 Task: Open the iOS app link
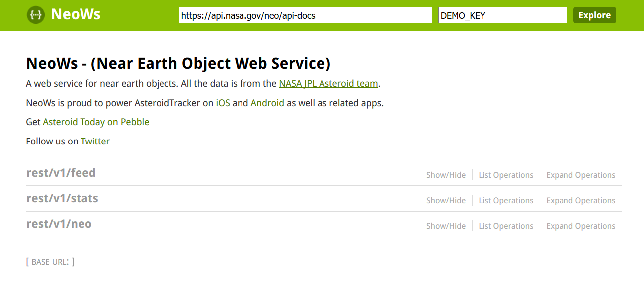(223, 103)
